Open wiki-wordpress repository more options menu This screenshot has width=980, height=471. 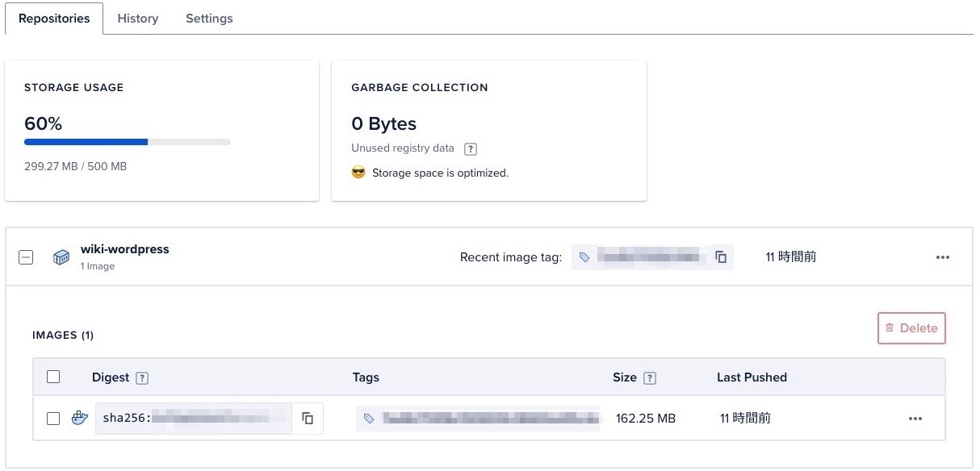[x=942, y=257]
